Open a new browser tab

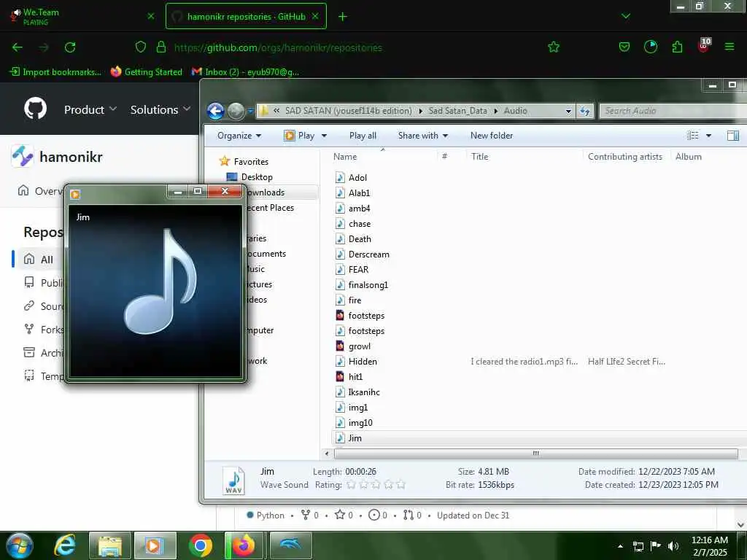tap(343, 17)
